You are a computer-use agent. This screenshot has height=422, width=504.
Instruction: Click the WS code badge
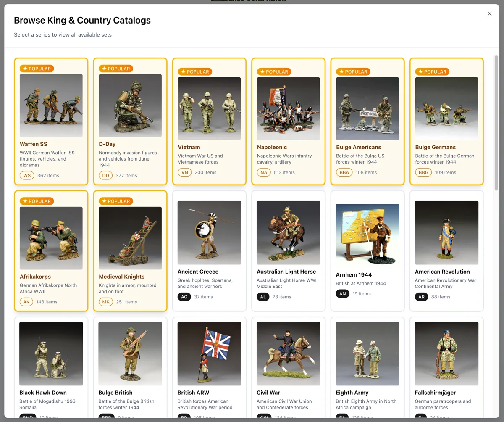pyautogui.click(x=27, y=175)
